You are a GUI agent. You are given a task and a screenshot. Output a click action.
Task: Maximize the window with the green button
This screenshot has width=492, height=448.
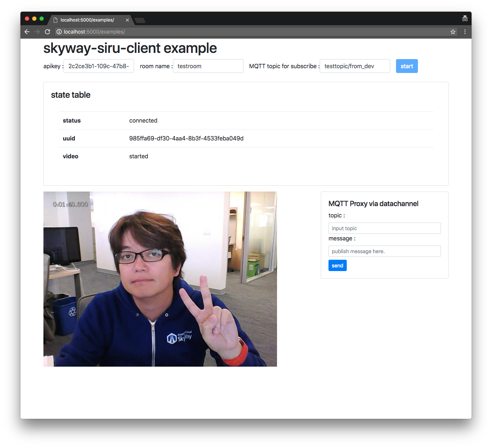pos(42,19)
